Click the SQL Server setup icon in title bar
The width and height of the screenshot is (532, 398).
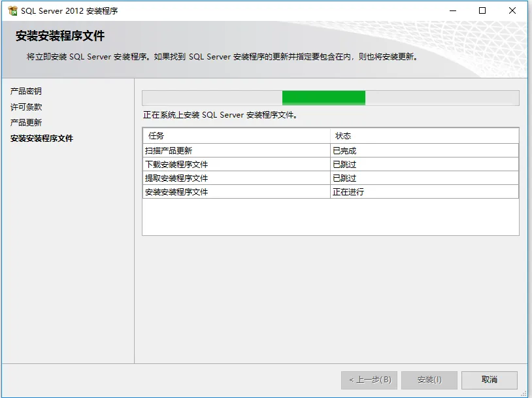12,10
